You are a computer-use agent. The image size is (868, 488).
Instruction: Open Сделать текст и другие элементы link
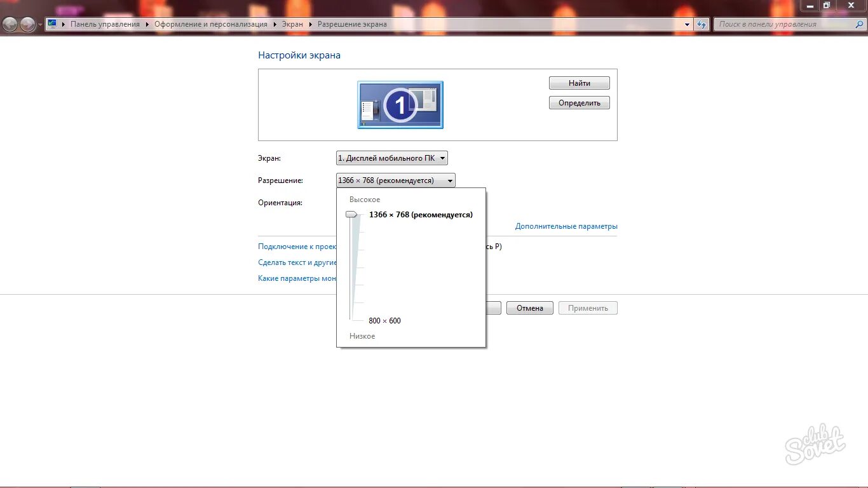(297, 262)
